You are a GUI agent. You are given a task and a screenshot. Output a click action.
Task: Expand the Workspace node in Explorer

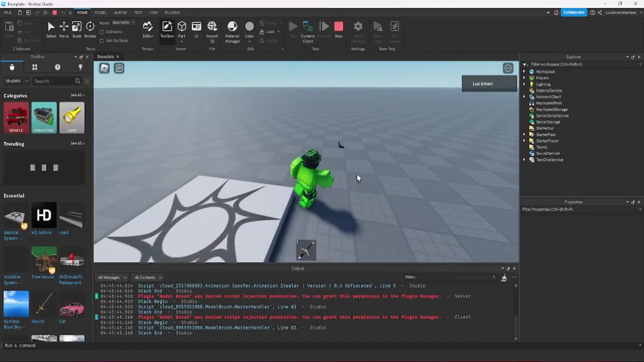coord(524,72)
